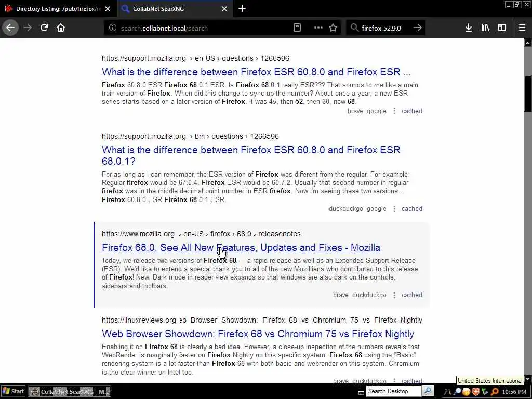Open the keyboard language bar icon
This screenshot has width=532, height=399.
(x=361, y=393)
